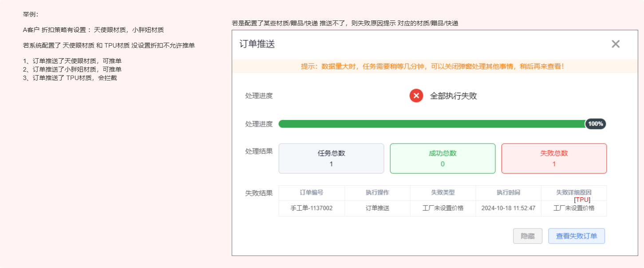The image size is (644, 268).
Task: Click the 失败结果 row label
Action: (259, 193)
